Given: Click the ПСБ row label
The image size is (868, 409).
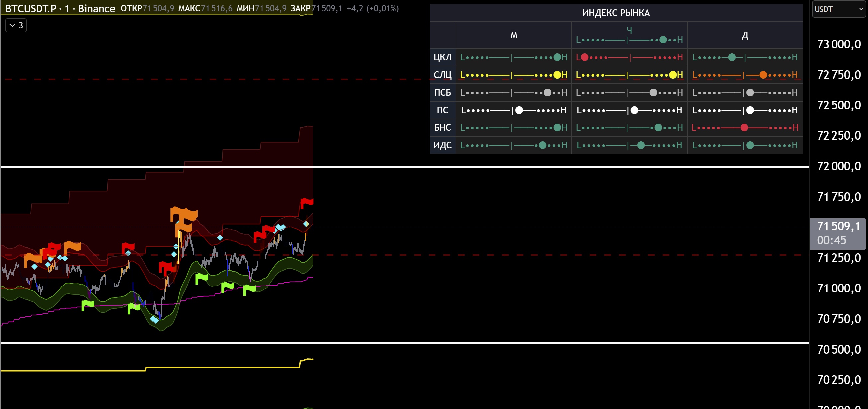Looking at the screenshot, I should click(x=442, y=92).
